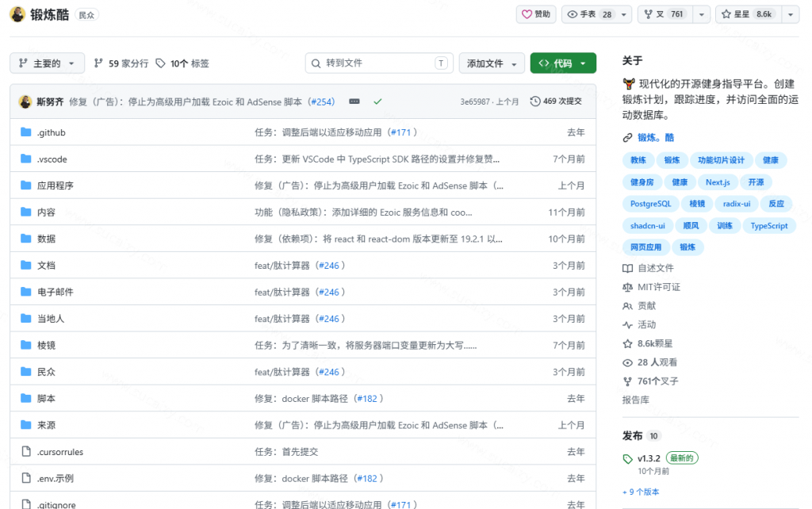Focus the 转到文件 search field
This screenshot has width=812, height=509.
(379, 63)
